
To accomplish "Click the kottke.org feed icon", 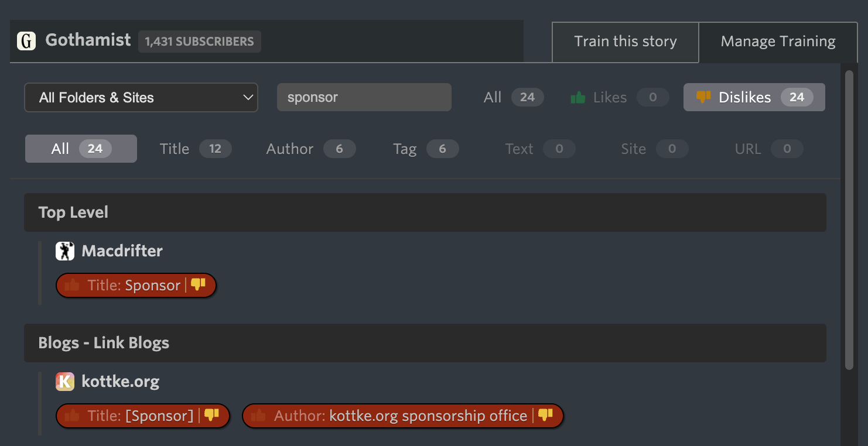I will 65,382.
